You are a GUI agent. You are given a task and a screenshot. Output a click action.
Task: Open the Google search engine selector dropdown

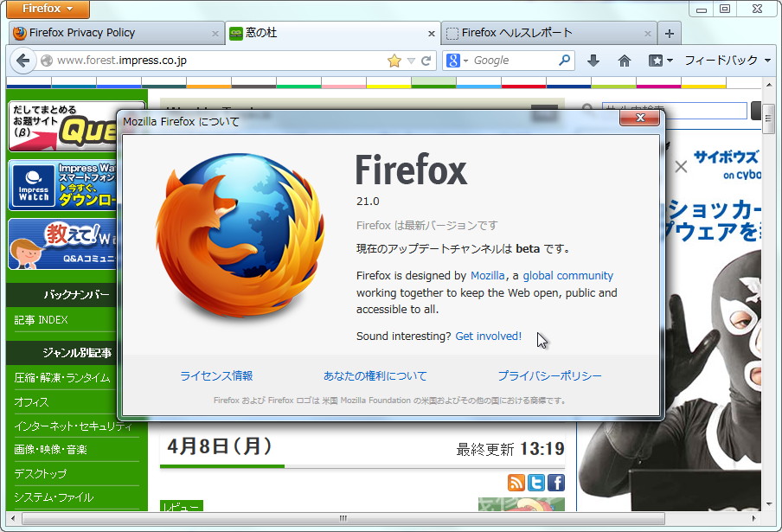(456, 61)
